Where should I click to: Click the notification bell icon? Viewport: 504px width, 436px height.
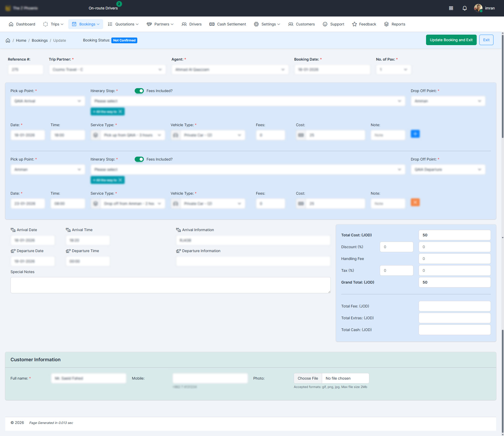(x=464, y=8)
